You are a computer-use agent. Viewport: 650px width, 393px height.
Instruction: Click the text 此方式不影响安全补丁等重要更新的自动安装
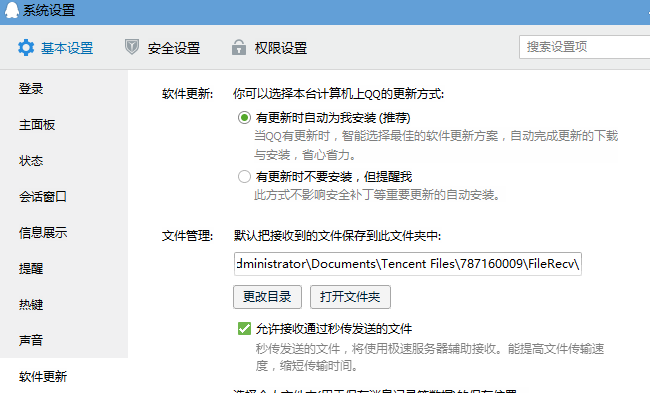tap(377, 195)
